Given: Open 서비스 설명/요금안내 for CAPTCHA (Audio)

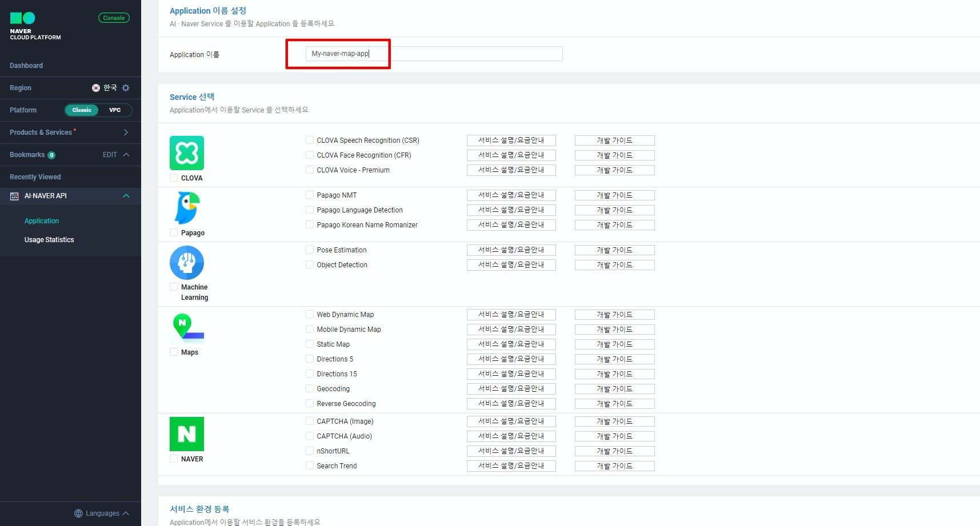Looking at the screenshot, I should [511, 436].
